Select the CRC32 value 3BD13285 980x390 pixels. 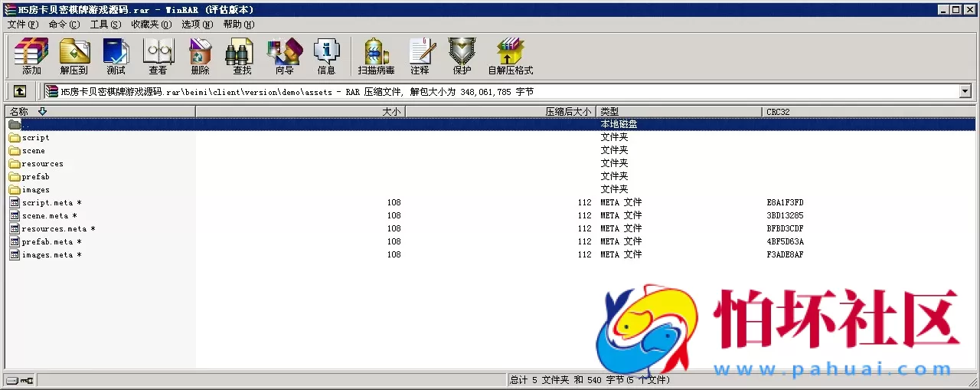point(785,216)
